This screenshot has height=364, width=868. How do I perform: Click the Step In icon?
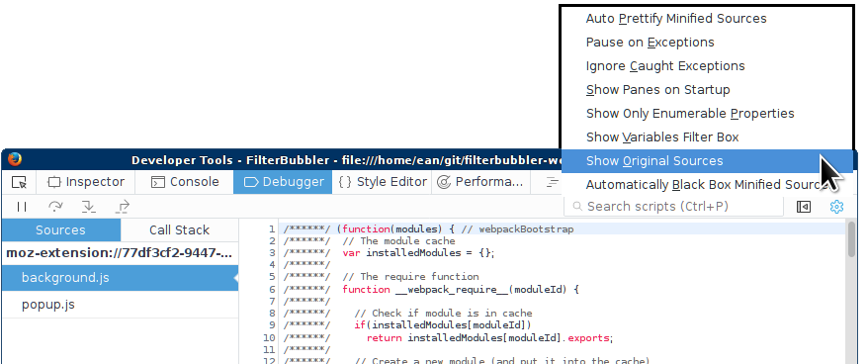89,207
